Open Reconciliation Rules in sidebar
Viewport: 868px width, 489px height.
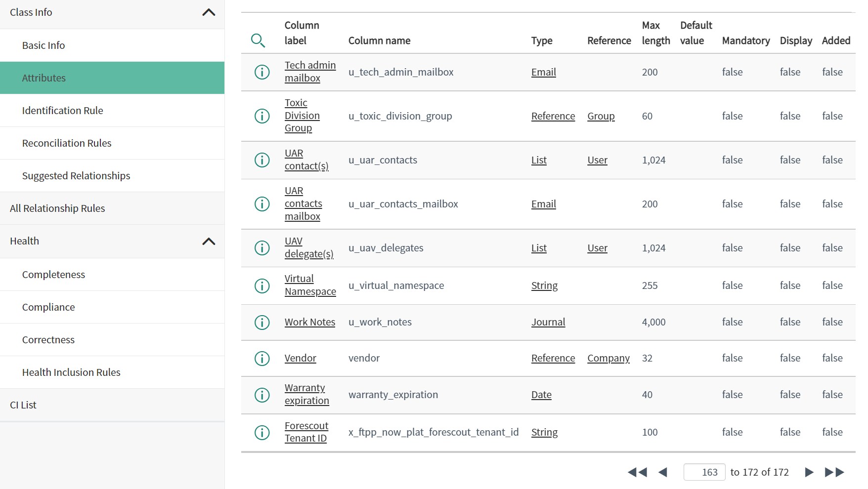point(112,143)
